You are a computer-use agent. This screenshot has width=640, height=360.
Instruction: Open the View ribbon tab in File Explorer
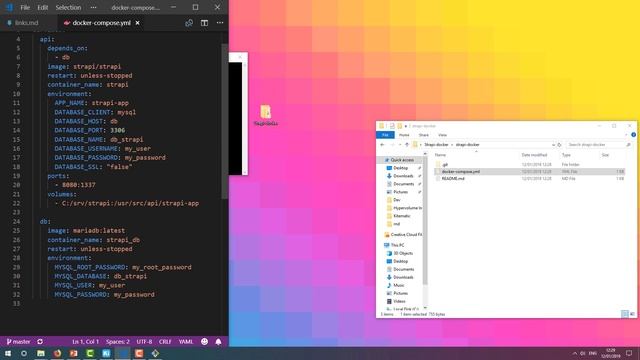click(442, 135)
